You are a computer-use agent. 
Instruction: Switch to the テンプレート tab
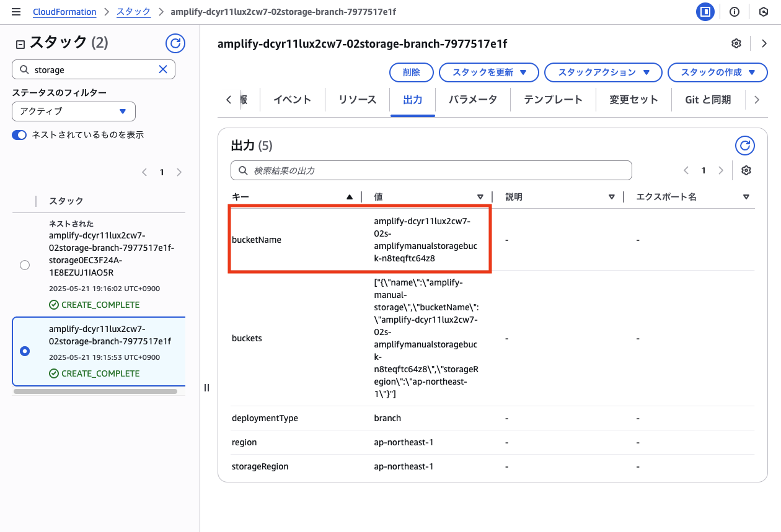click(x=553, y=100)
